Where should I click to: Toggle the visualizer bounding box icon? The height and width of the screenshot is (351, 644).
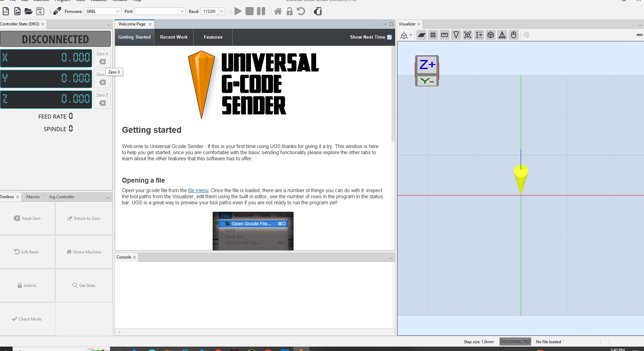[468, 35]
